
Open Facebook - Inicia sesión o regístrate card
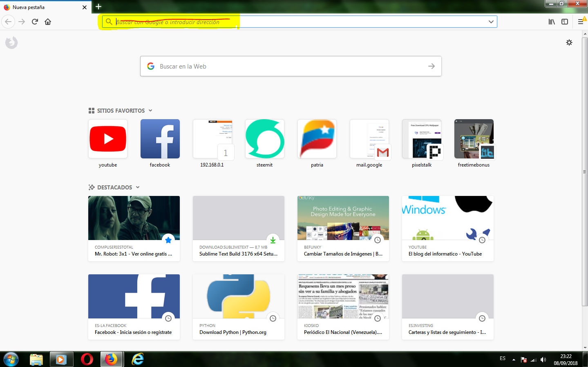click(134, 307)
